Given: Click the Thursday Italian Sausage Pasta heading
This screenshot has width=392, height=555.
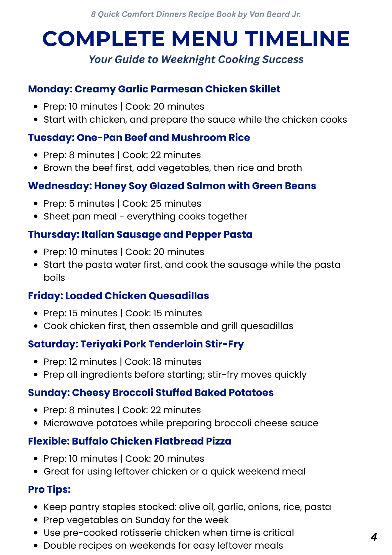Looking at the screenshot, I should pyautogui.click(x=140, y=234).
